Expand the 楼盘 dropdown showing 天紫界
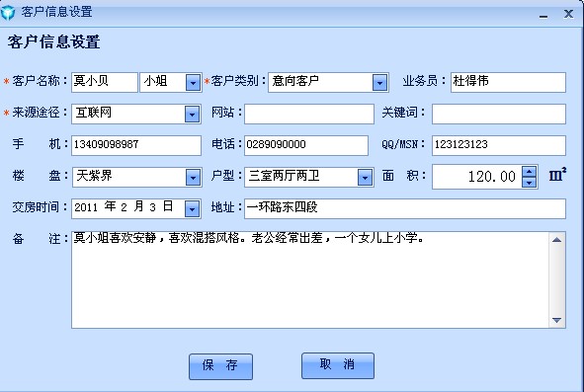 tap(193, 177)
